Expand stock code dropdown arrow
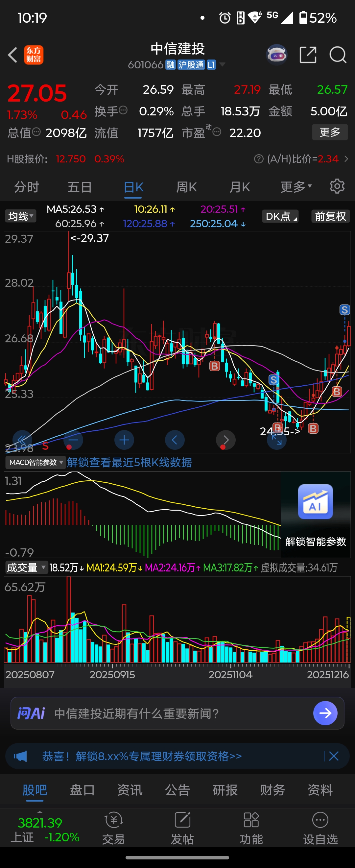 click(x=222, y=64)
